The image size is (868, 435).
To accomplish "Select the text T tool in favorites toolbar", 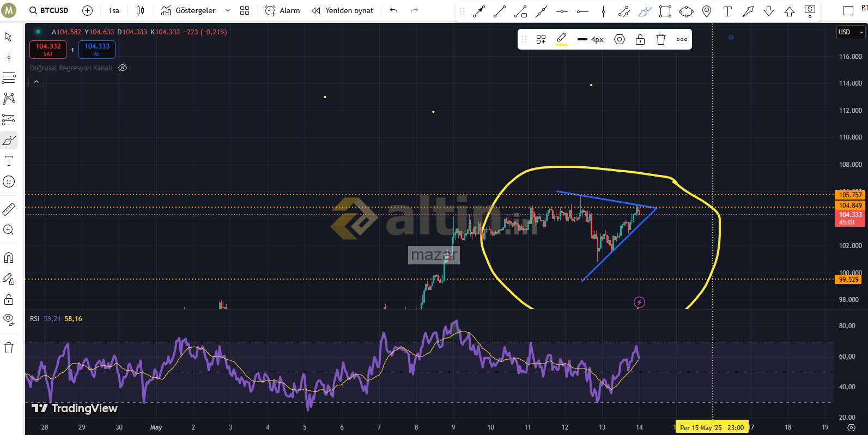I will (727, 11).
